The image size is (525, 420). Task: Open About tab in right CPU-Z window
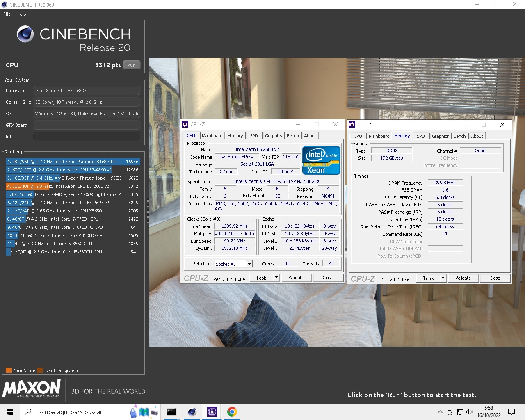click(x=477, y=136)
